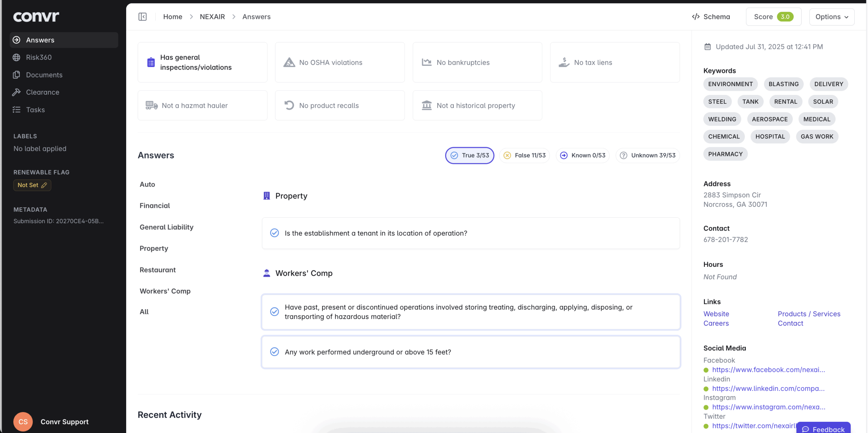The height and width of the screenshot is (433, 868).
Task: Click the ENVIRONMENT keyword tag
Action: click(x=730, y=84)
